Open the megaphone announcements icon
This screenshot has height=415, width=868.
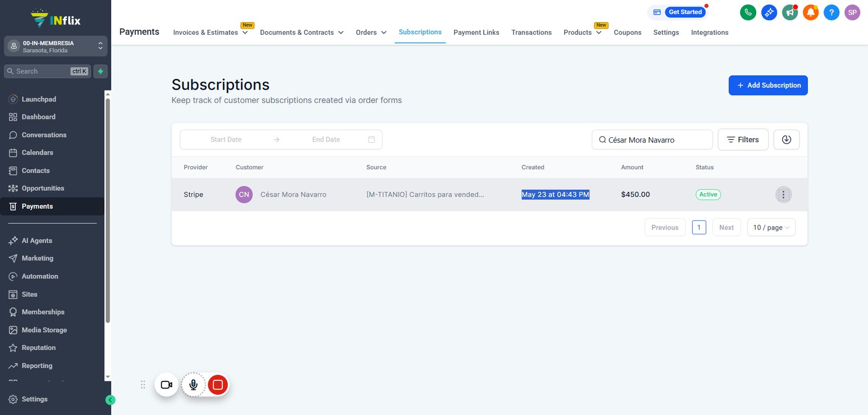[790, 12]
